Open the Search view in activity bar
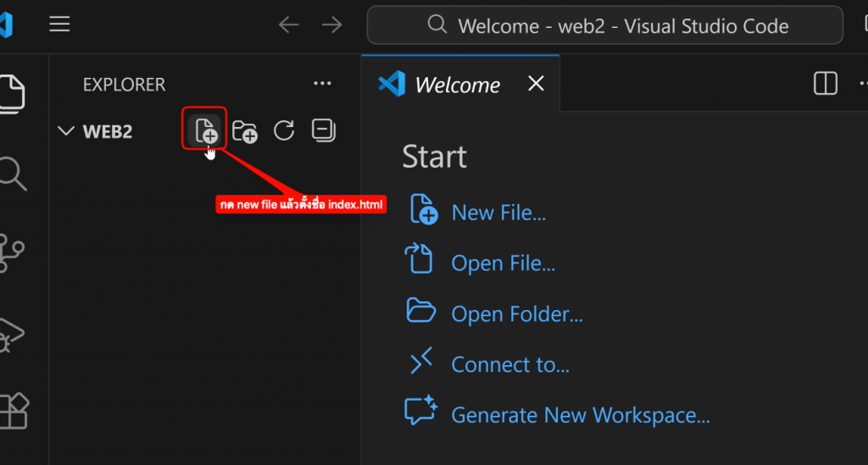The width and height of the screenshot is (868, 465). pos(13,174)
